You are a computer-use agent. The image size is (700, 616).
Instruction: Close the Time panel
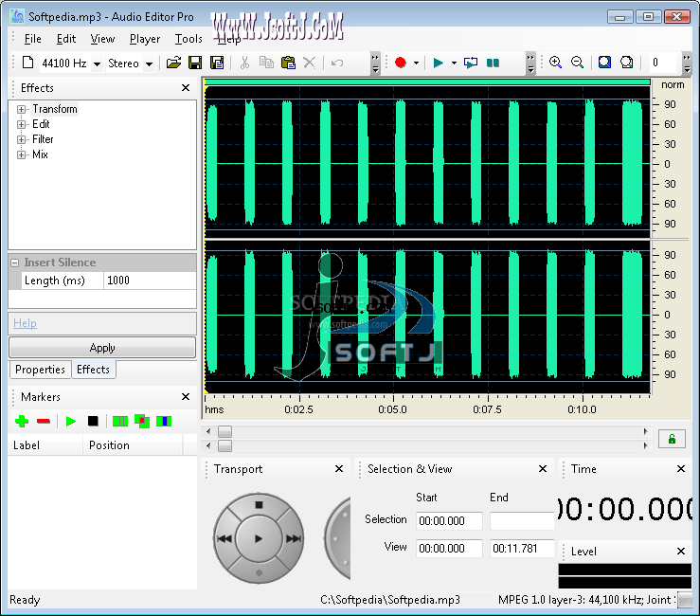pyautogui.click(x=681, y=468)
